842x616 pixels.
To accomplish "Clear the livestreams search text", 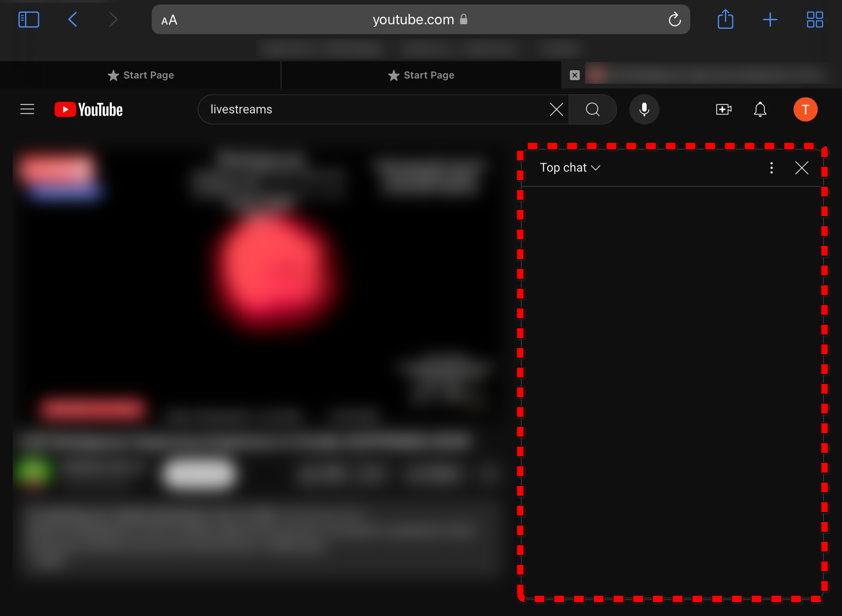I will point(556,109).
